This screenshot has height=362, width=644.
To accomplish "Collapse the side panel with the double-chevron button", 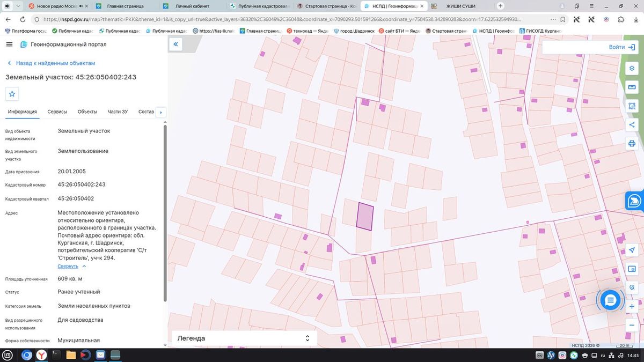I will [x=175, y=45].
